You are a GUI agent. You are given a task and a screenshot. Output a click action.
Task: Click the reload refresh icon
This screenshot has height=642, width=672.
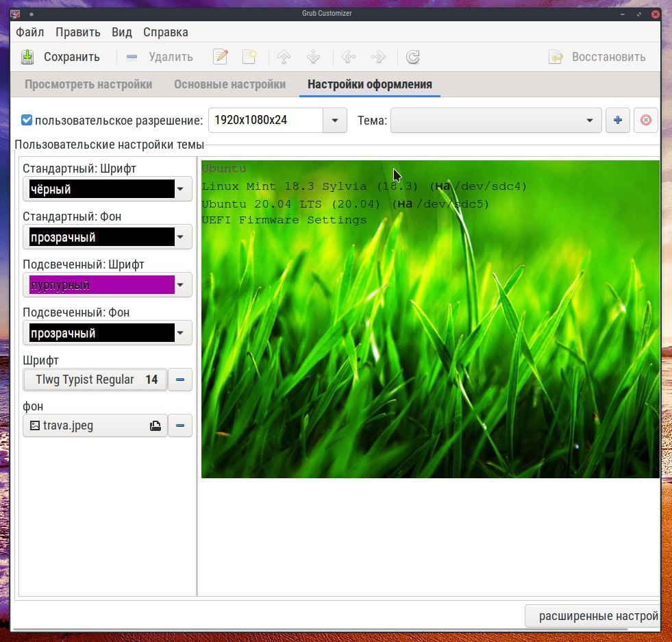click(x=412, y=57)
